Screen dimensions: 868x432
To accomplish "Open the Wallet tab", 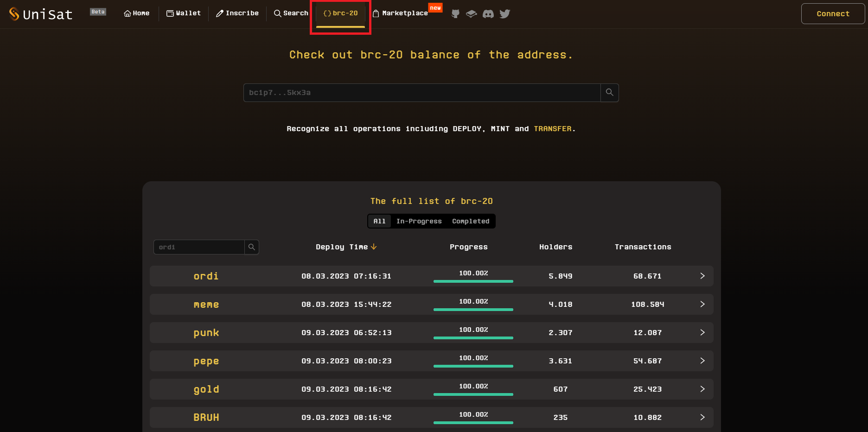I will (x=184, y=13).
